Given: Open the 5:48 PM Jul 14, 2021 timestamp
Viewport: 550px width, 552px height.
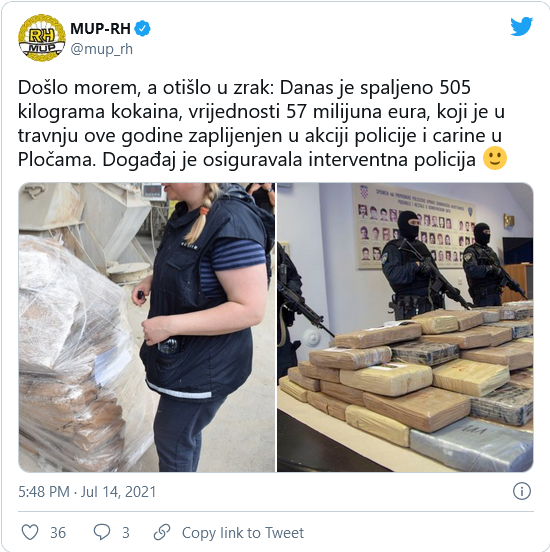Looking at the screenshot, I should point(87,492).
